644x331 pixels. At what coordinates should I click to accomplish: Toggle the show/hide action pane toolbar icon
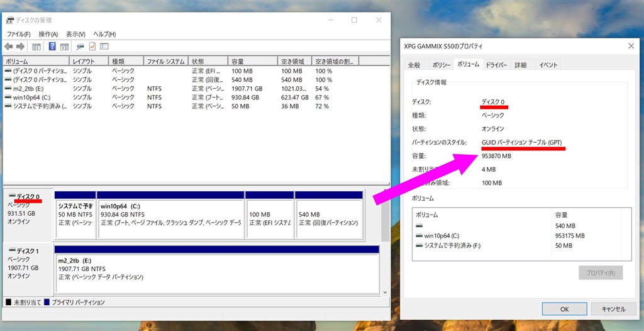[x=64, y=47]
